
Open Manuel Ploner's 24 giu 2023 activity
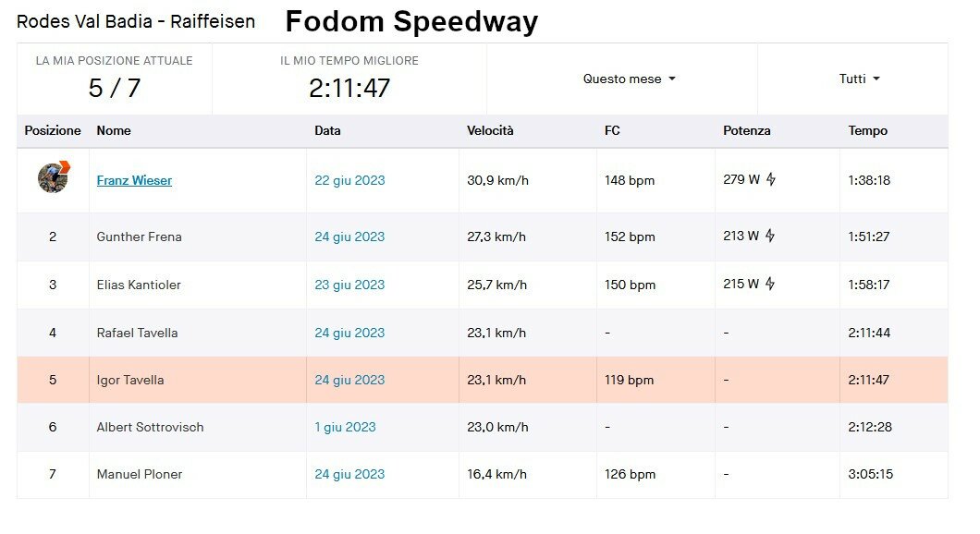(349, 474)
